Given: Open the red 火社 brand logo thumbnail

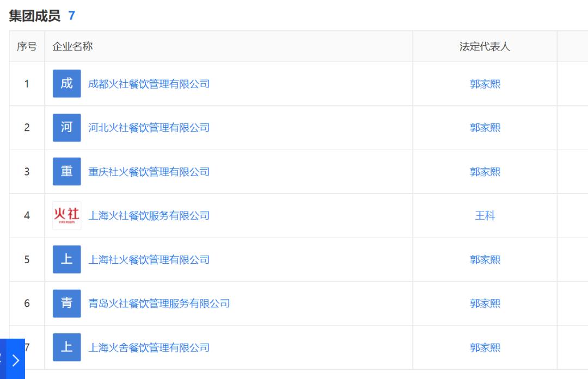Looking at the screenshot, I should (67, 215).
